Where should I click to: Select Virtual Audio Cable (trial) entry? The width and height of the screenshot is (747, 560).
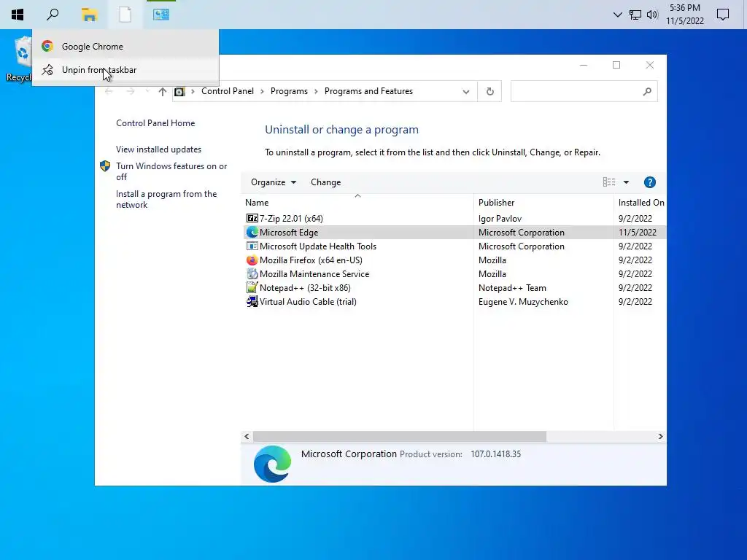click(x=454, y=301)
